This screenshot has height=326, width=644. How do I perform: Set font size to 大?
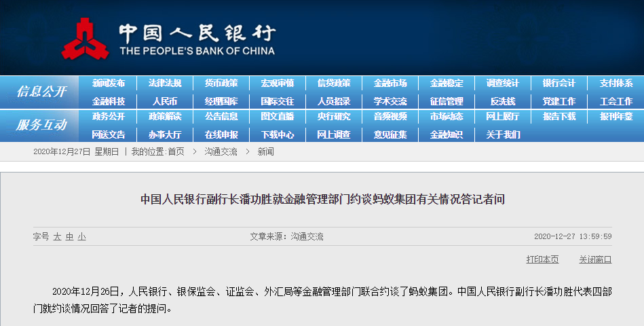[57, 237]
